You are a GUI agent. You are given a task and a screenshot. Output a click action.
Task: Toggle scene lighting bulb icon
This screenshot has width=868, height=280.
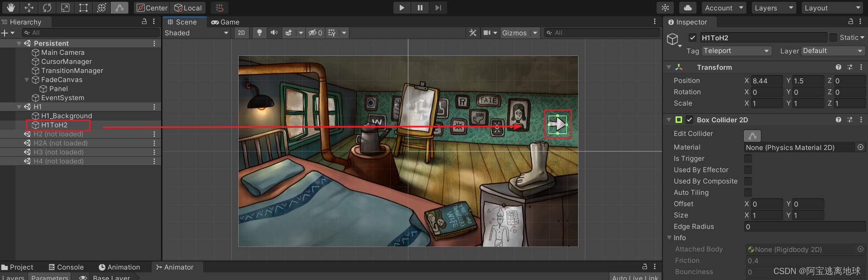pyautogui.click(x=260, y=33)
